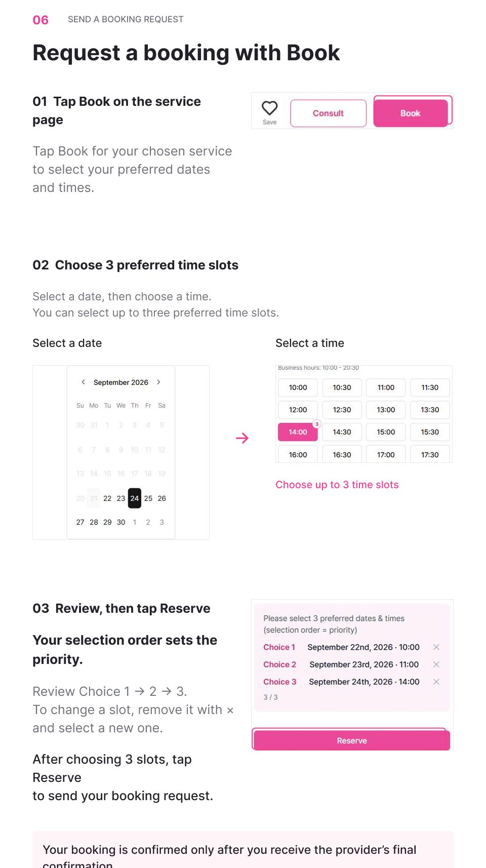
Task: Choose the 15:30 time slot
Action: [430, 432]
